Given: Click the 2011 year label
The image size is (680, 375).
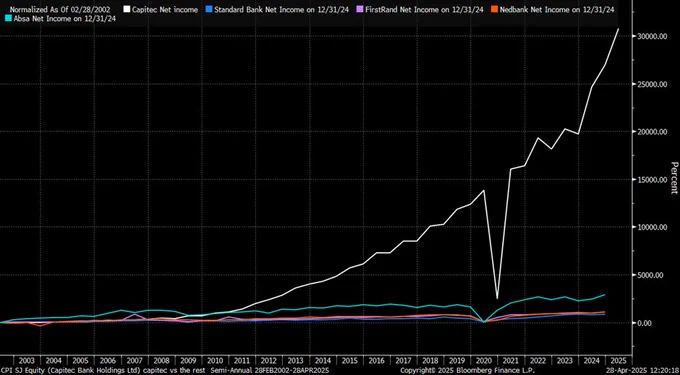Looking at the screenshot, I should coord(242,360).
